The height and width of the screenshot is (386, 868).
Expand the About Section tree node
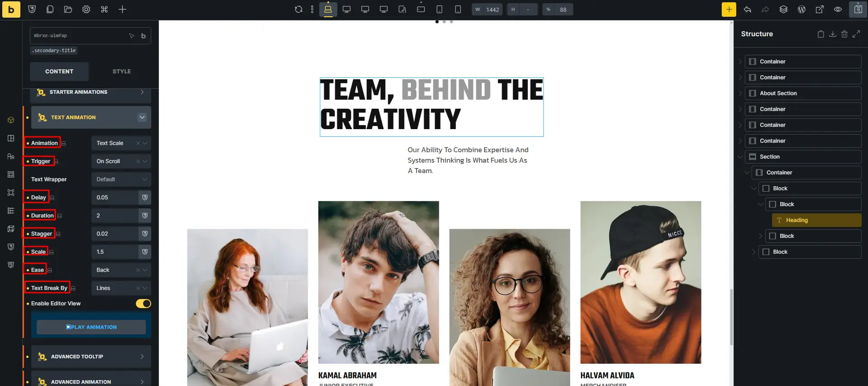pyautogui.click(x=740, y=93)
